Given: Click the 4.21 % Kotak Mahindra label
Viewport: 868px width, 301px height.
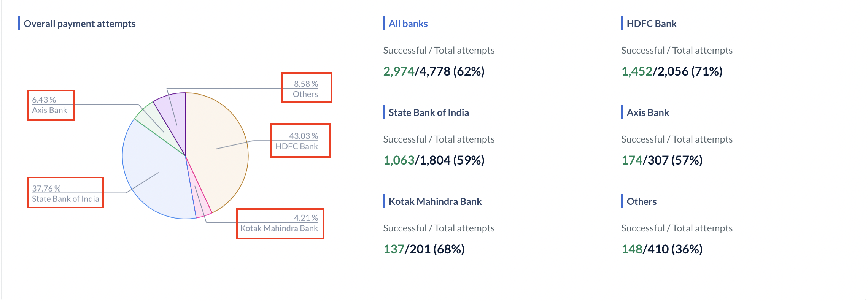Looking at the screenshot, I should click(279, 223).
